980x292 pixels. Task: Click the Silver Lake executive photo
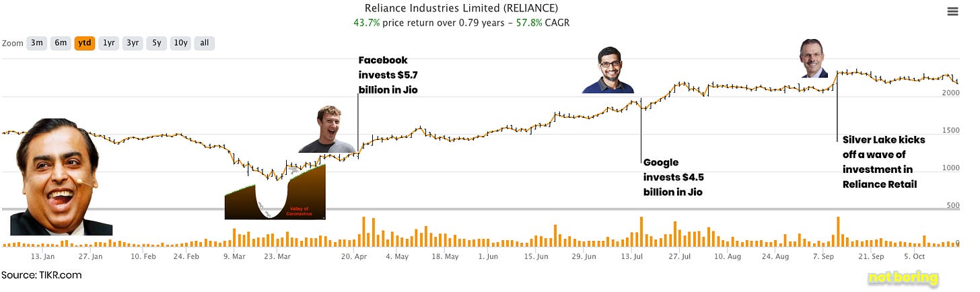tap(813, 58)
